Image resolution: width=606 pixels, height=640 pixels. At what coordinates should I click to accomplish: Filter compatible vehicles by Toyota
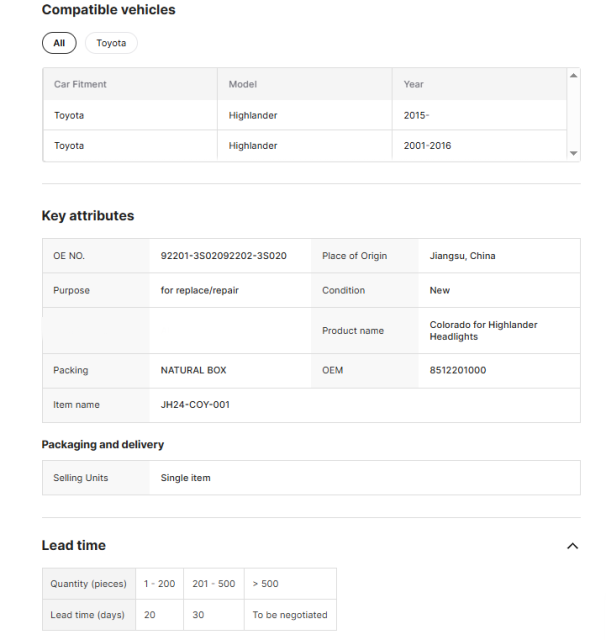pyautogui.click(x=111, y=43)
